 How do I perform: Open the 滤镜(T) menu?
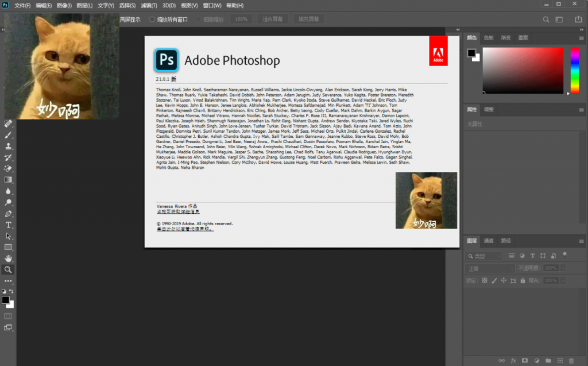[149, 6]
